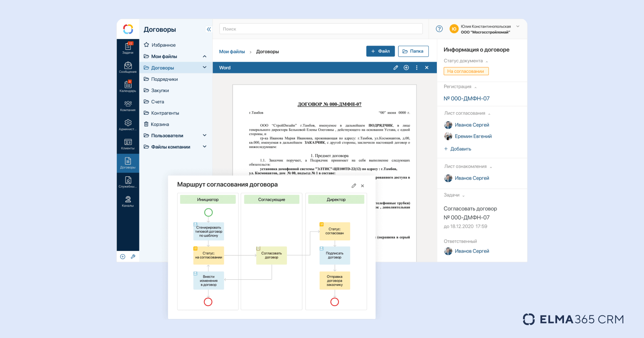Click the plus circle in the Word bar
The height and width of the screenshot is (338, 644).
(406, 68)
